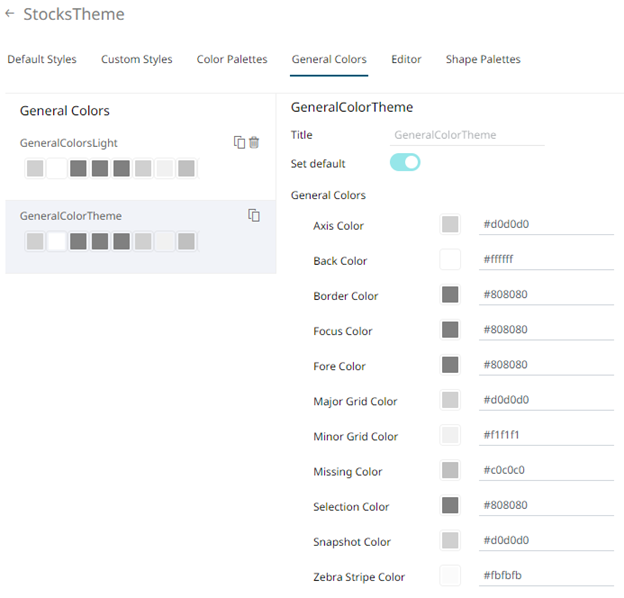Click the Title input field
Image resolution: width=624 pixels, height=598 pixels.
point(467,135)
